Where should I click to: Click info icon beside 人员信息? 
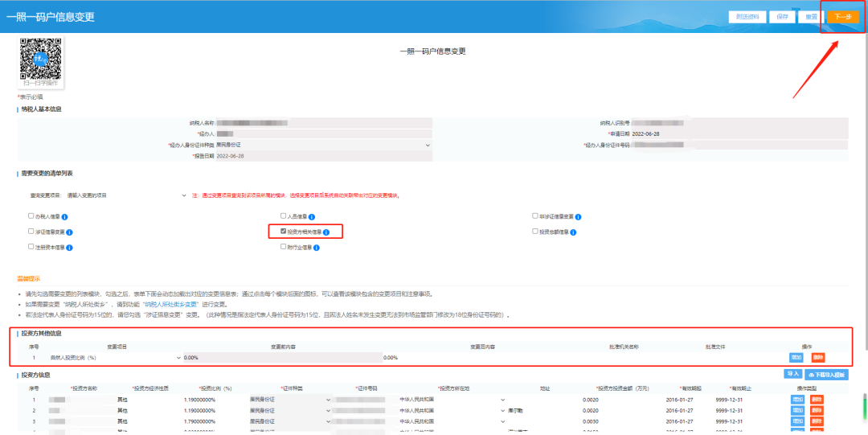(x=311, y=216)
